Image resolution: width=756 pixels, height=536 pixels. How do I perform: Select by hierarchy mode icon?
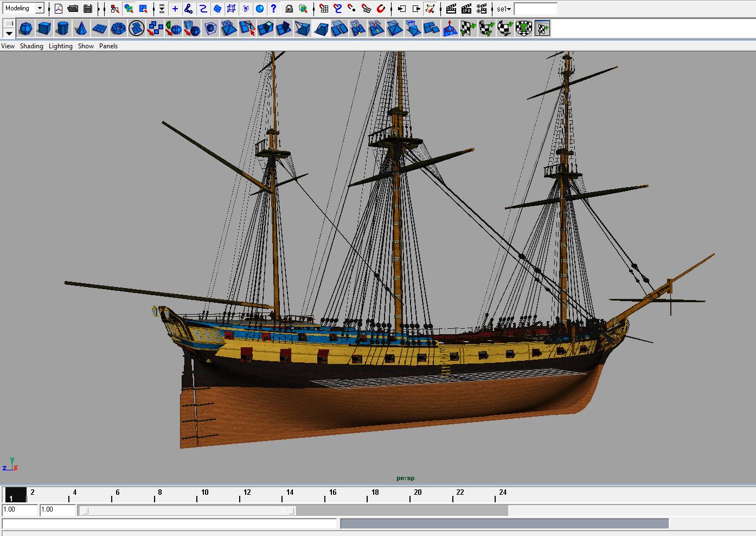coord(114,9)
